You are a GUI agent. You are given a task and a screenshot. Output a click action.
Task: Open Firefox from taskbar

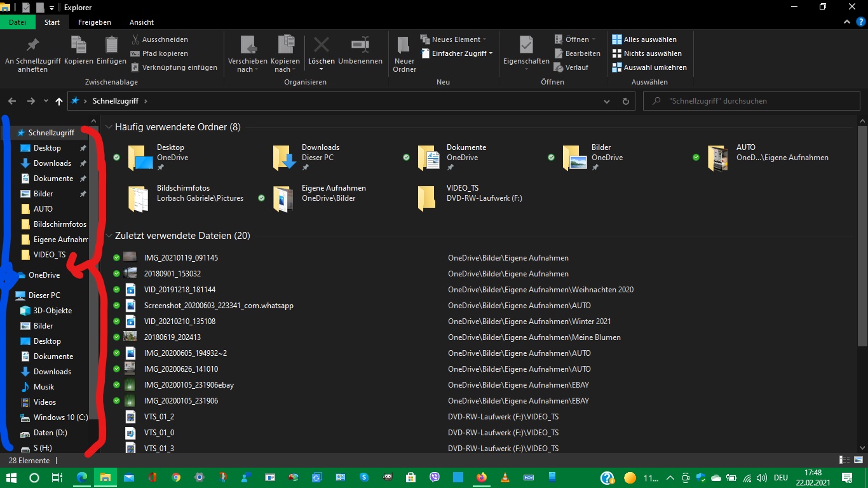(481, 477)
